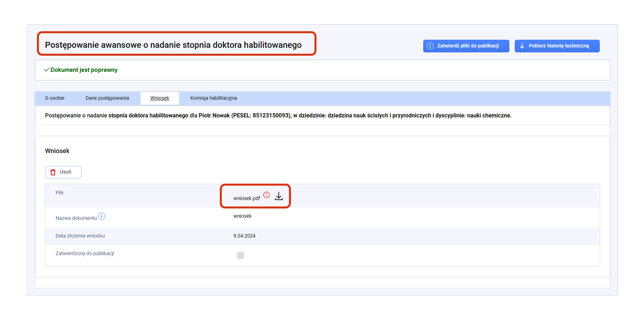Click the date value 9.04.2024
The image size is (644, 331).
coord(244,236)
